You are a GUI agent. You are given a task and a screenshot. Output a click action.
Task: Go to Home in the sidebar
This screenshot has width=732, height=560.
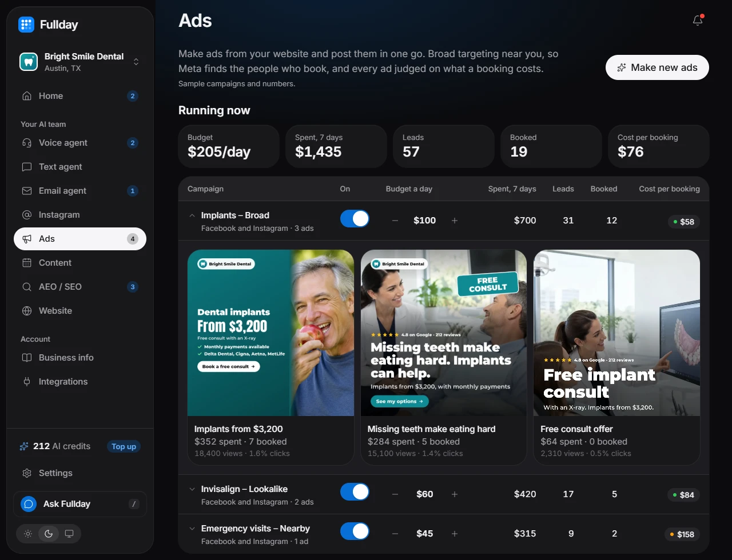click(x=80, y=96)
